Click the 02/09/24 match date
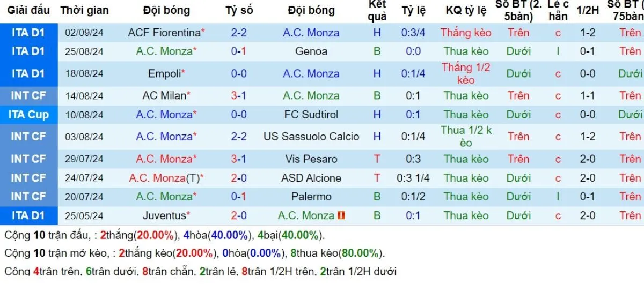The height and width of the screenshot is (284, 644). [84, 33]
